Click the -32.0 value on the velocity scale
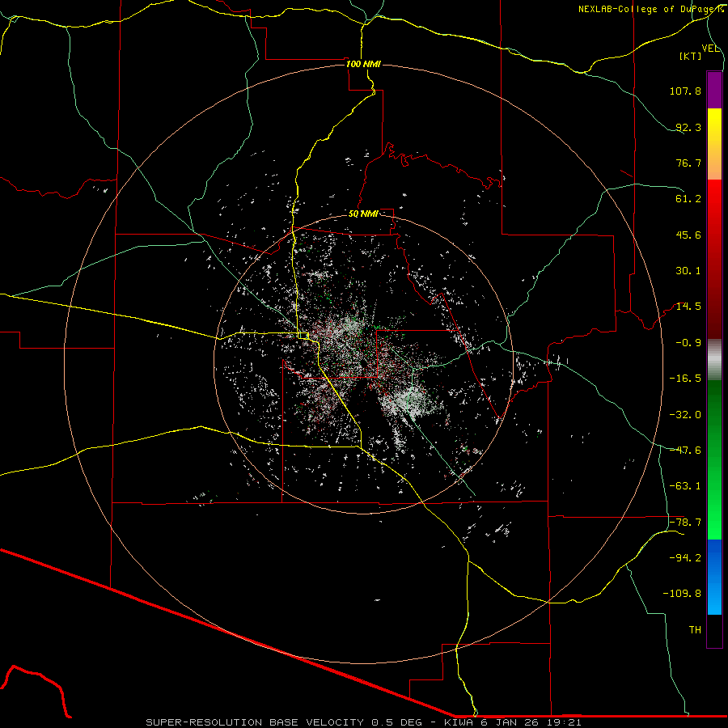This screenshot has width=728, height=728. pyautogui.click(x=685, y=415)
